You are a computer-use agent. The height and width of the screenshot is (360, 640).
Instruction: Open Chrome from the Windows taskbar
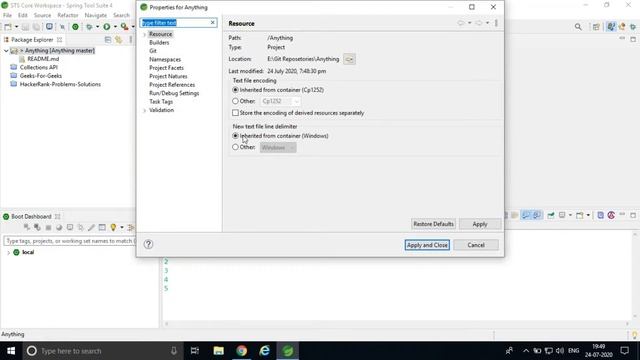pyautogui.click(x=242, y=351)
